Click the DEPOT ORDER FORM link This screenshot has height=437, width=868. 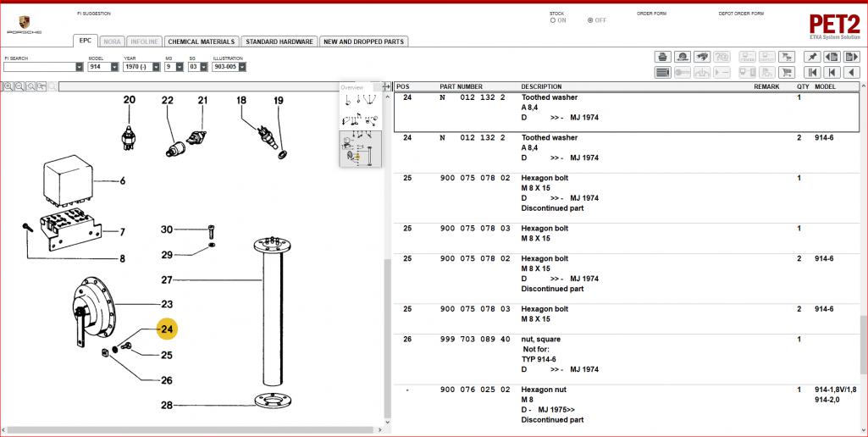(x=741, y=14)
